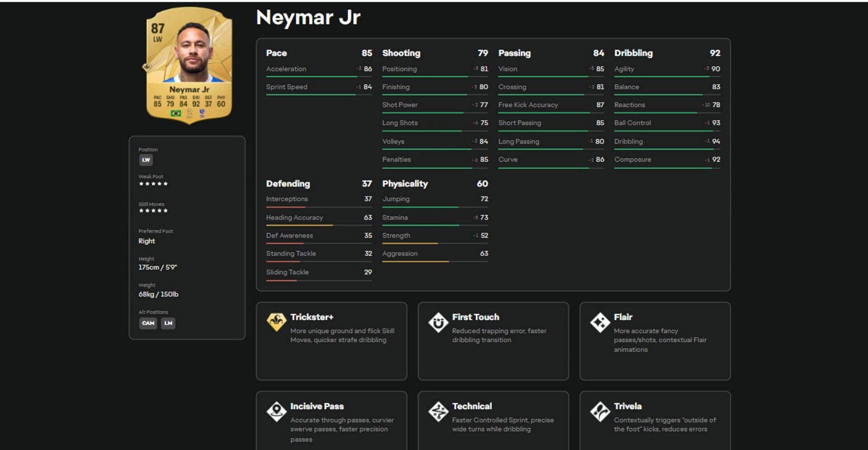The width and height of the screenshot is (868, 450).
Task: Click the Sliding Tackle stat bar
Action: 319,280
